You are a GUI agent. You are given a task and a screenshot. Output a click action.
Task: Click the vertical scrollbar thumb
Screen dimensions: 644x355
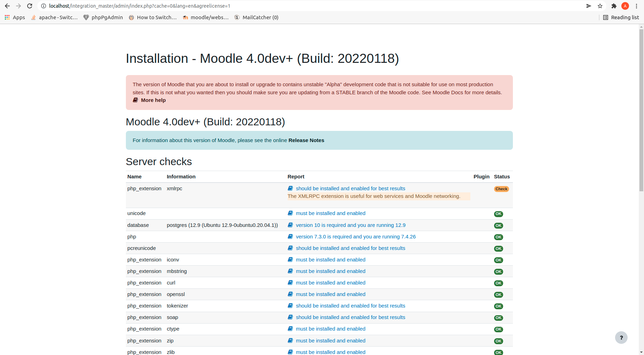click(641, 110)
